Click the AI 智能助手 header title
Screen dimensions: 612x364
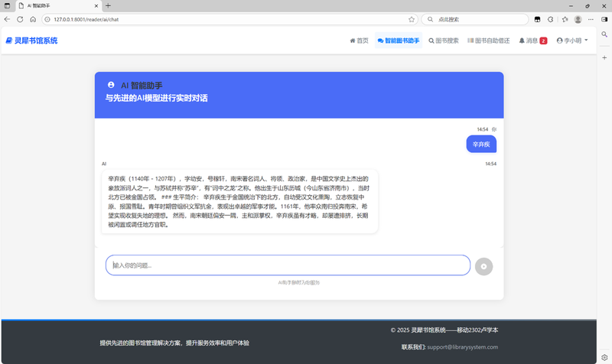[142, 86]
